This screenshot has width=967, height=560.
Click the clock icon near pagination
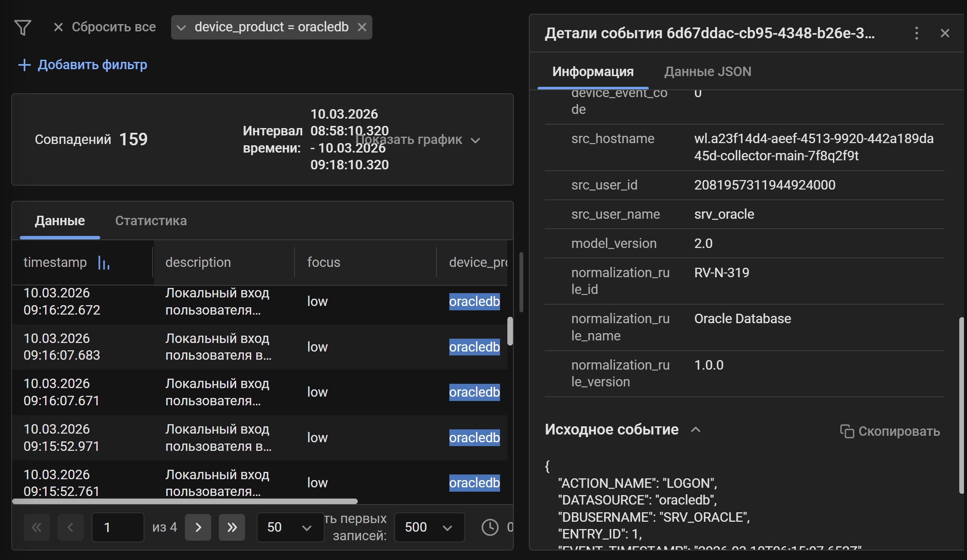[x=490, y=527]
